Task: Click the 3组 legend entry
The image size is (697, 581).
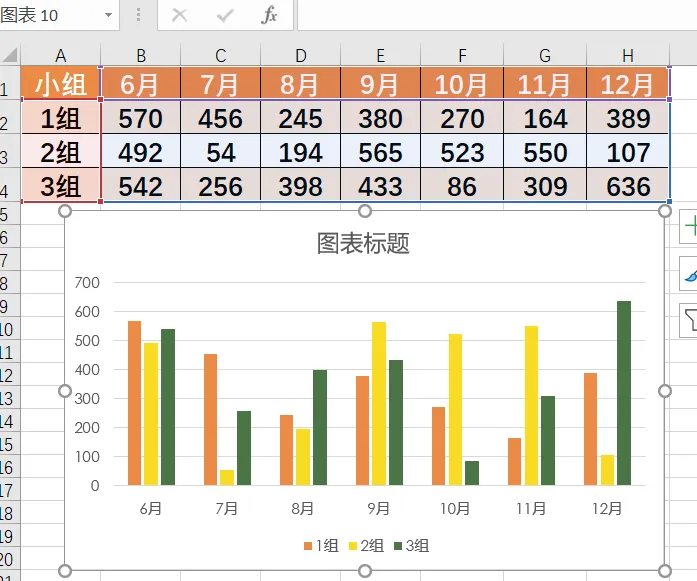Action: (x=412, y=545)
